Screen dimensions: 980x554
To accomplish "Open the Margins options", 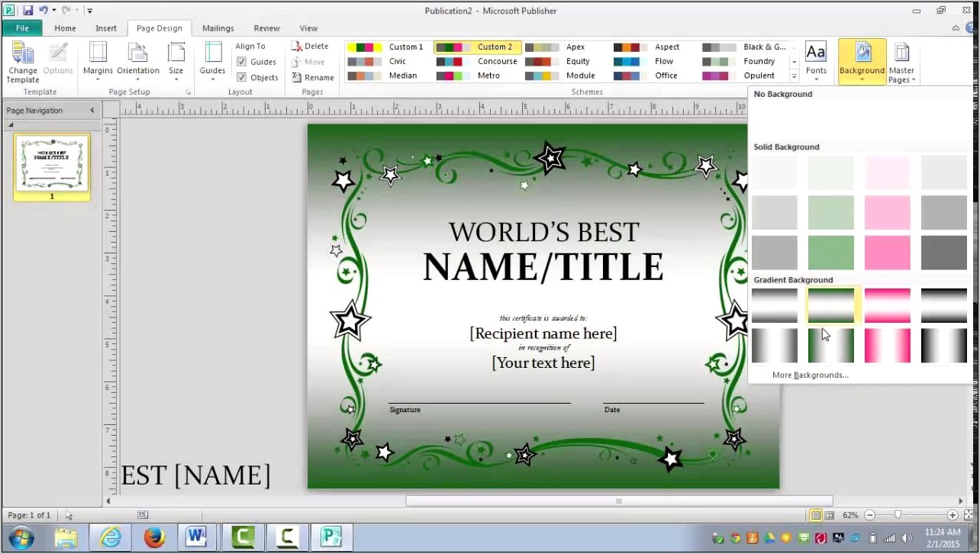I will click(98, 62).
